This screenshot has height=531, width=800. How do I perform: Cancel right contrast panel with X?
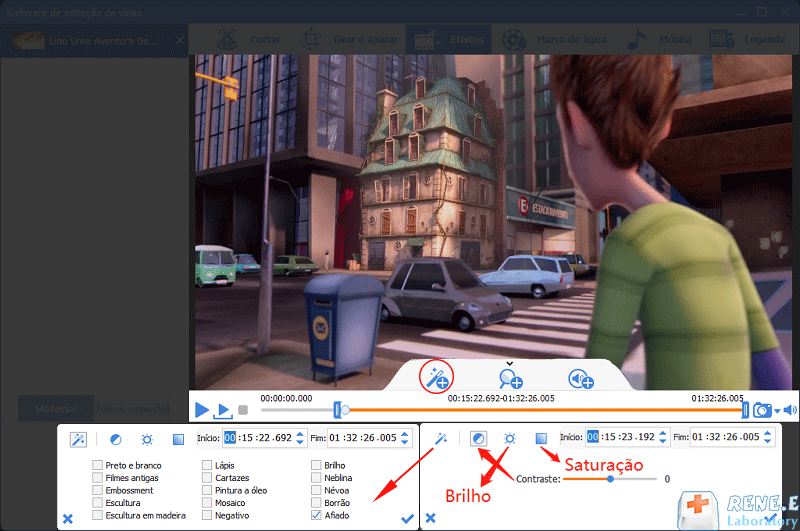tap(431, 518)
